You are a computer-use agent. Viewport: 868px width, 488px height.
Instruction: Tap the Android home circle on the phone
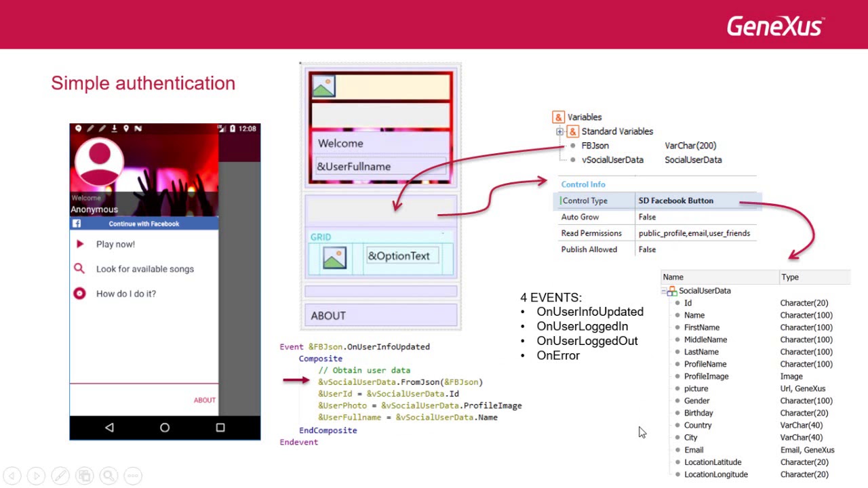pyautogui.click(x=165, y=428)
